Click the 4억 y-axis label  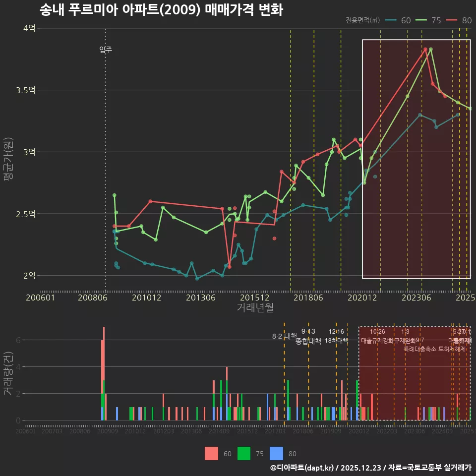coord(29,28)
